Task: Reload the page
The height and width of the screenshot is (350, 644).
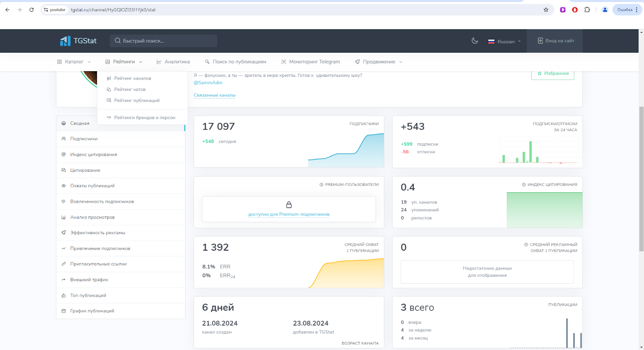Action: pos(31,10)
